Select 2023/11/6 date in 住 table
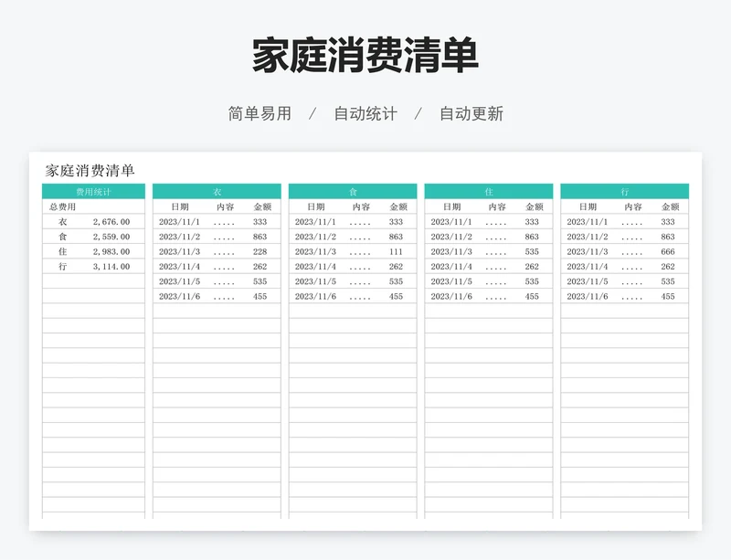 451,297
